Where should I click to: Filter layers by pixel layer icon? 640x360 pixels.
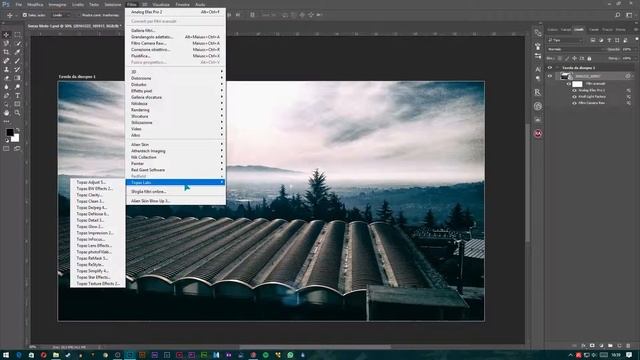[593, 40]
